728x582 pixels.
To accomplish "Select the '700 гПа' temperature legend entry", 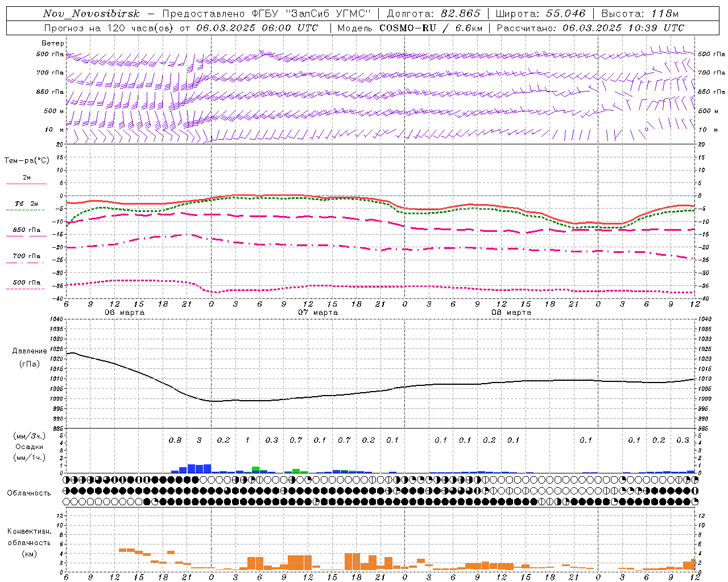I will coord(27,256).
